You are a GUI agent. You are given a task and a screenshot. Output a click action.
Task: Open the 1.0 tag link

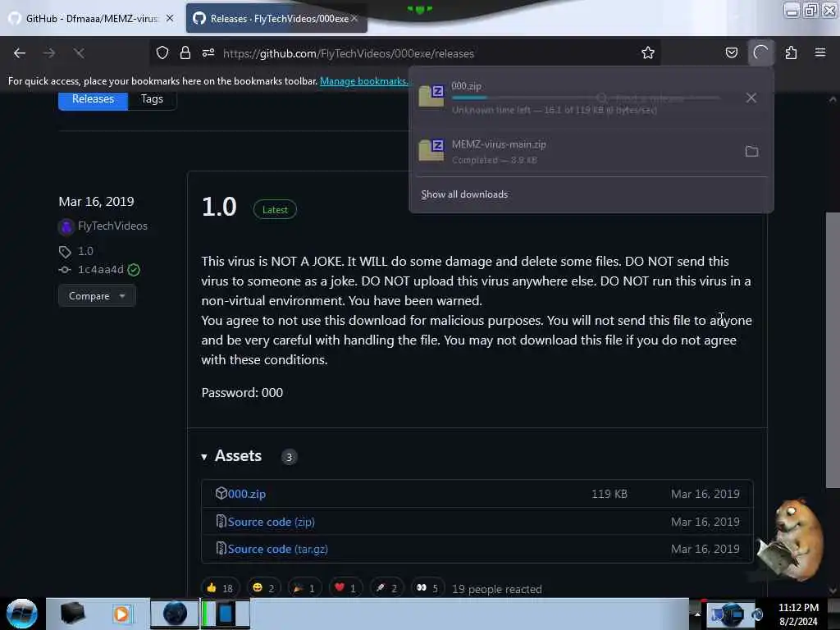pos(85,251)
